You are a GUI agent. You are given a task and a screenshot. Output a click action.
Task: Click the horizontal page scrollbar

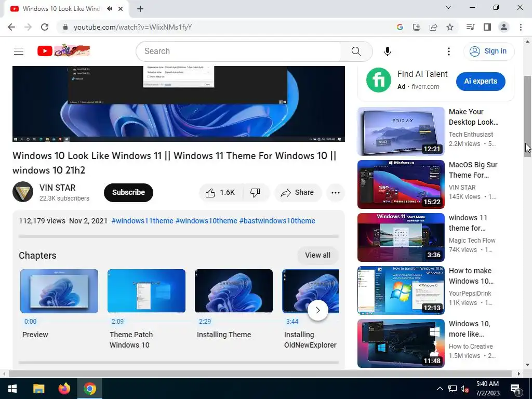pyautogui.click(x=260, y=374)
